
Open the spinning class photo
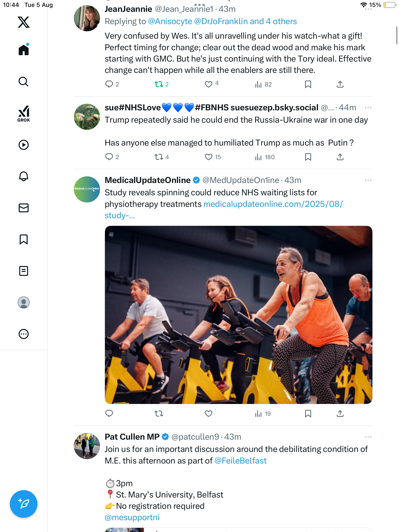(x=238, y=315)
